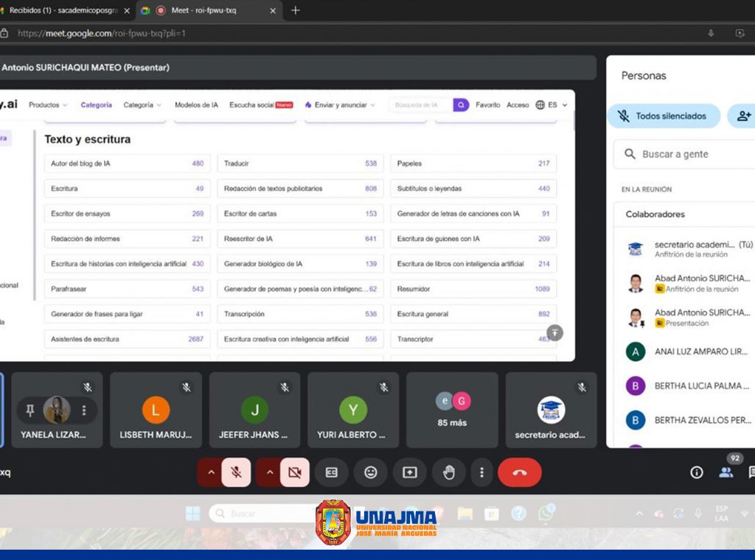This screenshot has height=560, width=755.
Task: Open audio settings chevron beside microphone
Action: (211, 472)
